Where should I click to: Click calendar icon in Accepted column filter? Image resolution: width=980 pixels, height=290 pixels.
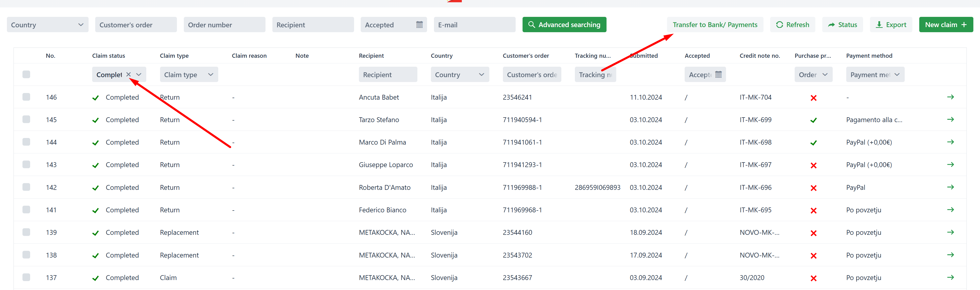click(718, 75)
